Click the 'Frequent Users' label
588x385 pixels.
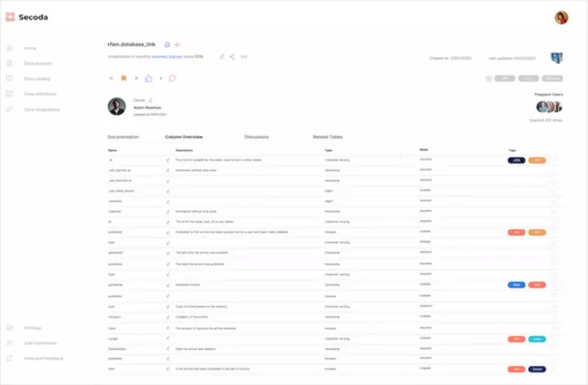point(548,94)
